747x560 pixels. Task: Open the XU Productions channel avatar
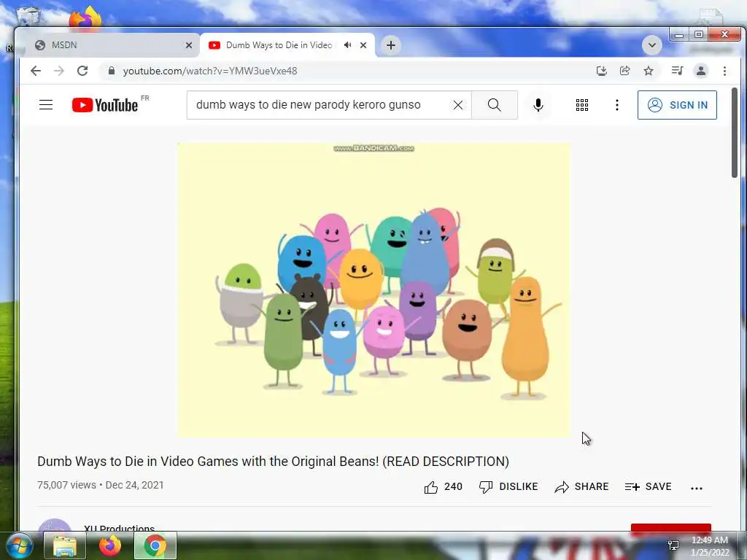(54, 526)
